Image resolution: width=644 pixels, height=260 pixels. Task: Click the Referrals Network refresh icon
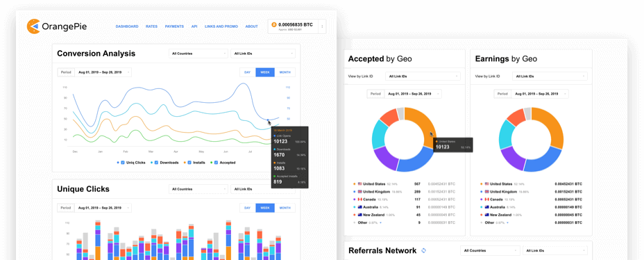[424, 250]
